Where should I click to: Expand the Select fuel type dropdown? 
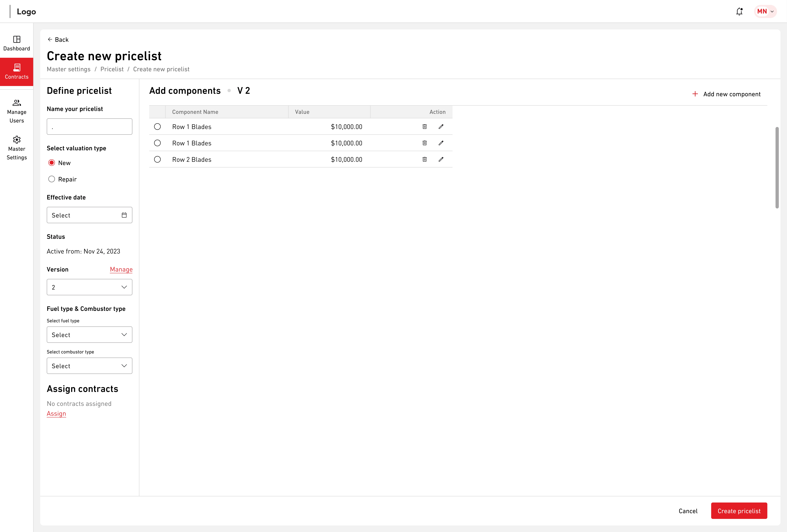(89, 335)
